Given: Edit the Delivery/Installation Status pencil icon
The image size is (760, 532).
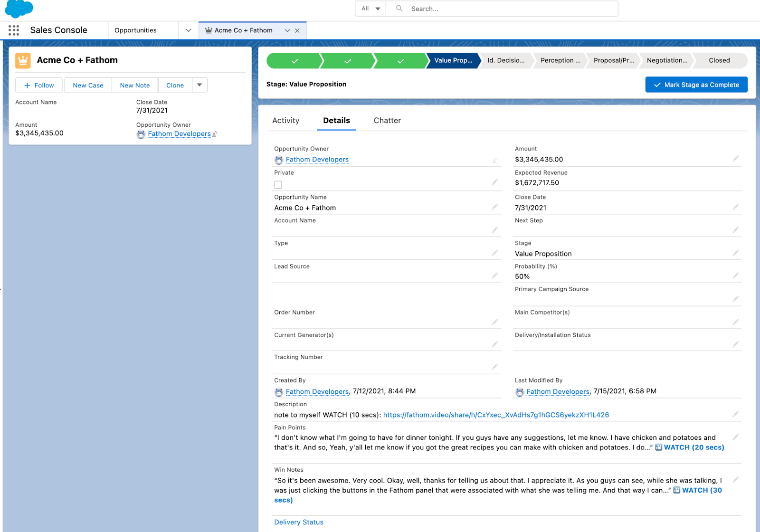Looking at the screenshot, I should click(x=735, y=344).
